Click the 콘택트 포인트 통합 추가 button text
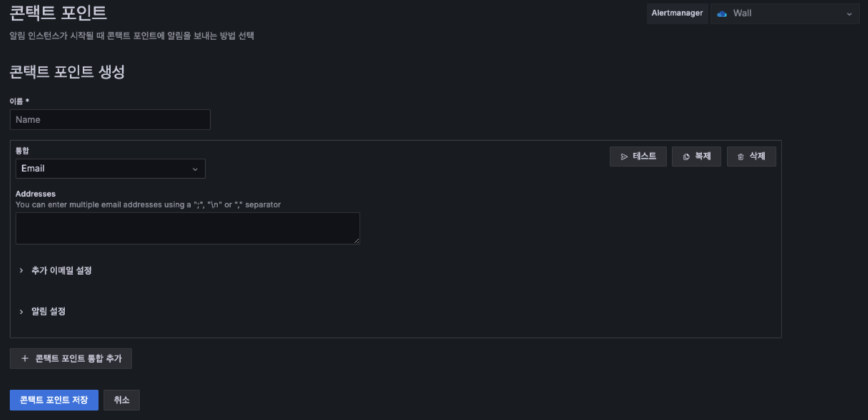The height and width of the screenshot is (420, 868). [79, 358]
